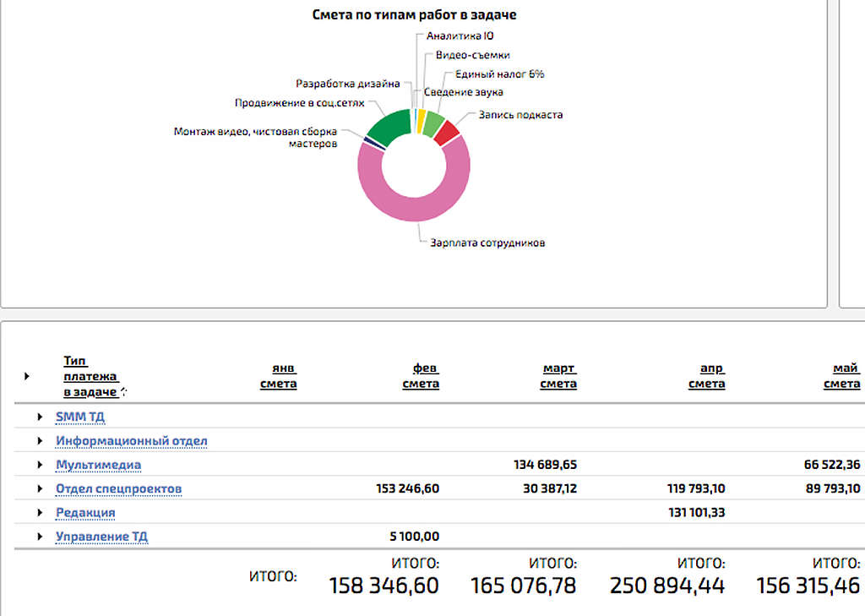Expand the Управление ТД row arrow
This screenshot has width=865, height=616.
coord(40,537)
